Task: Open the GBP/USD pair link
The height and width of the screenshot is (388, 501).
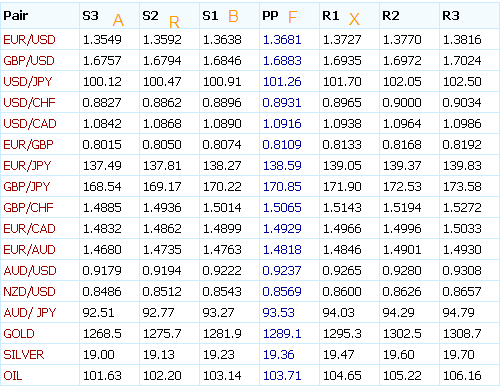Action: [x=29, y=61]
